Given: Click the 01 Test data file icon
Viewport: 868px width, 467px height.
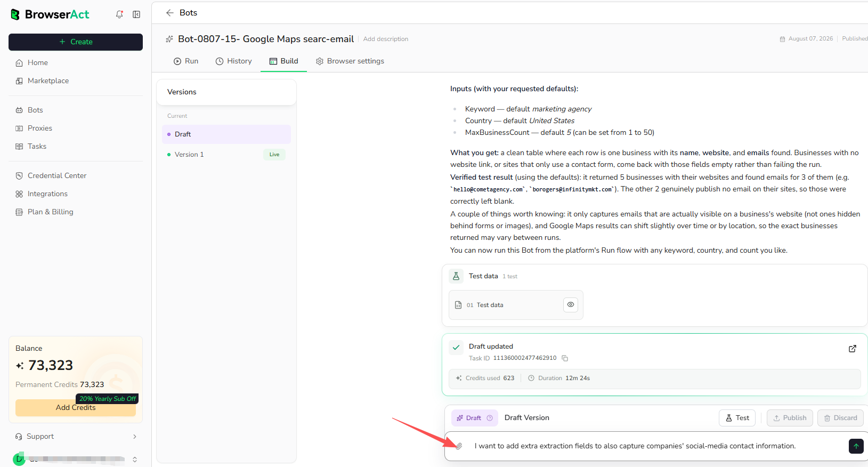Looking at the screenshot, I should click(x=458, y=305).
